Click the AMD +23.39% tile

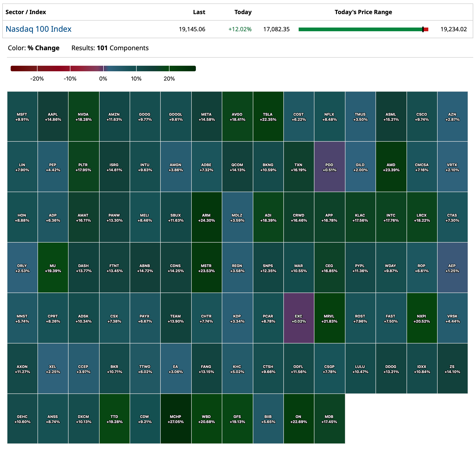tap(391, 167)
